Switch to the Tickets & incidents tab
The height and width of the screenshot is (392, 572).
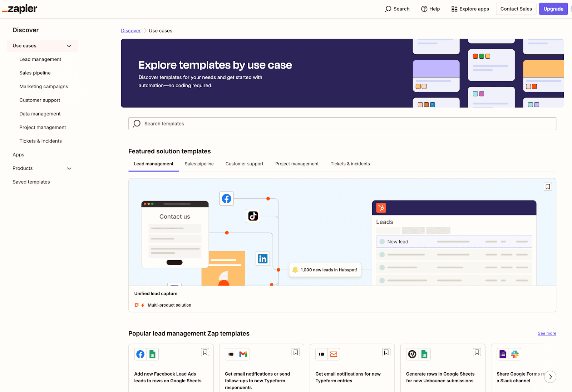tap(350, 164)
